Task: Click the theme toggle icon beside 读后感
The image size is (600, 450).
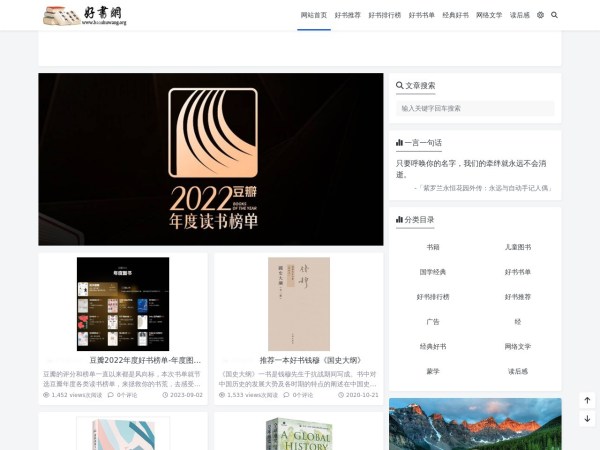Action: click(540, 15)
